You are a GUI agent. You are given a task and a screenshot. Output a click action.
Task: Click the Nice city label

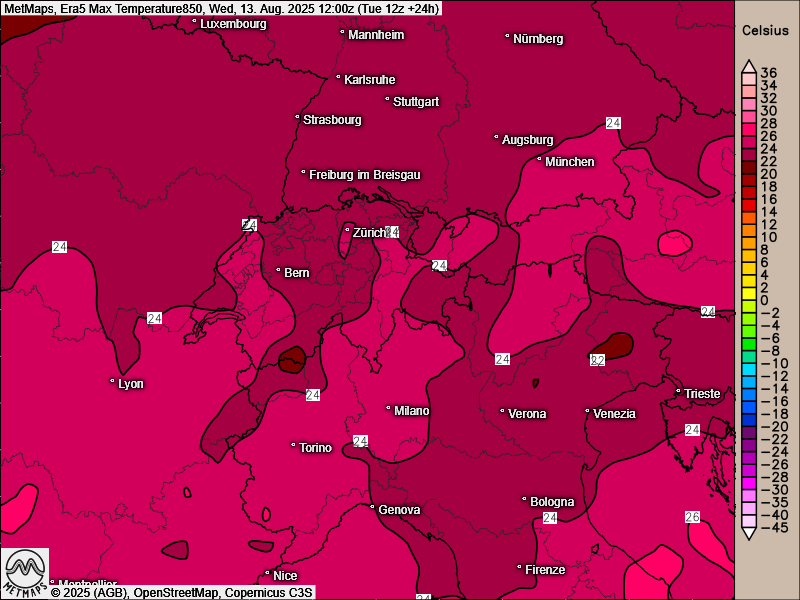(x=285, y=576)
